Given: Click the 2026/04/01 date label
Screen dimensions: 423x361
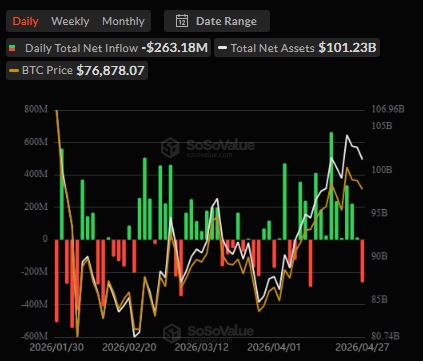Looking at the screenshot, I should pyautogui.click(x=274, y=347).
